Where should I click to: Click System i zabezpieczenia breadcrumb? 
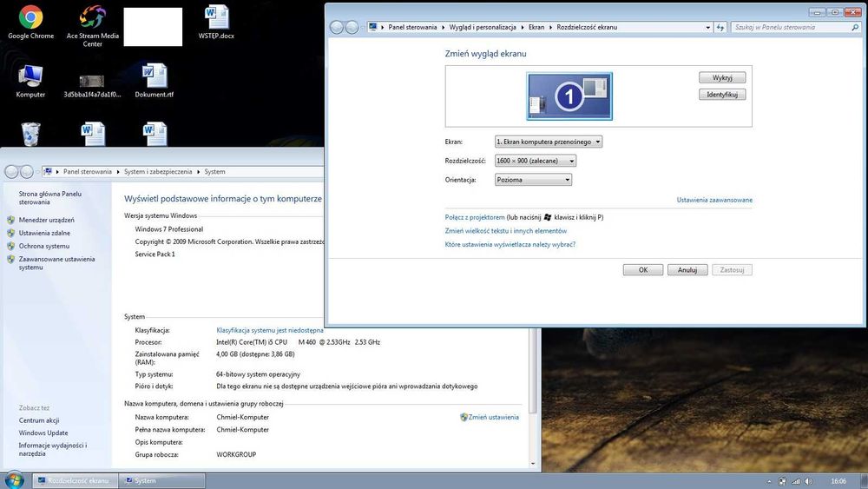158,172
